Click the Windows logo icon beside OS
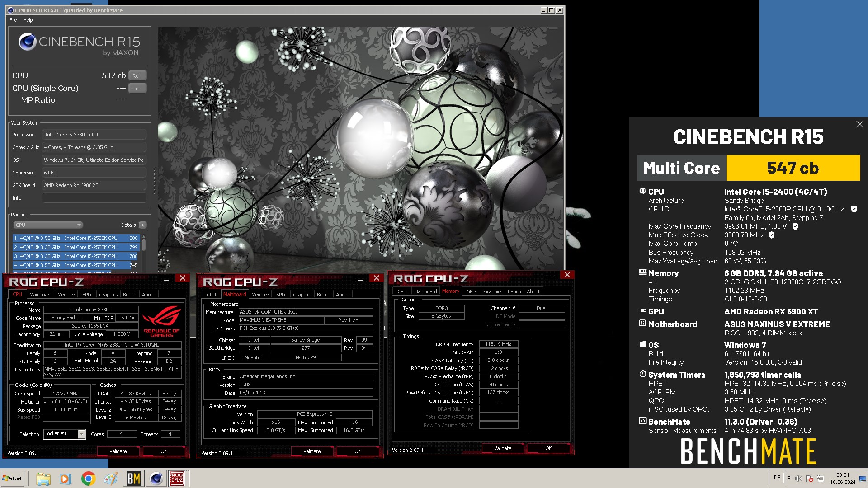The width and height of the screenshot is (868, 488). (642, 344)
